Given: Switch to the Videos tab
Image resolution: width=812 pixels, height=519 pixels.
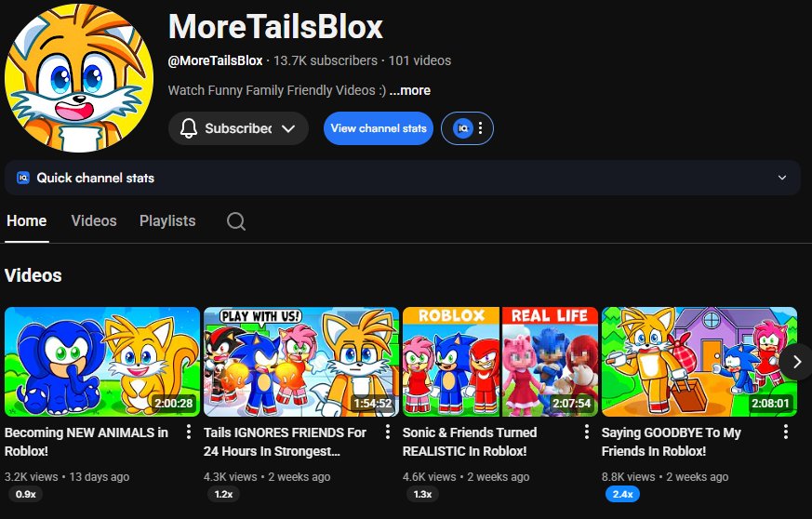Looking at the screenshot, I should pos(94,221).
